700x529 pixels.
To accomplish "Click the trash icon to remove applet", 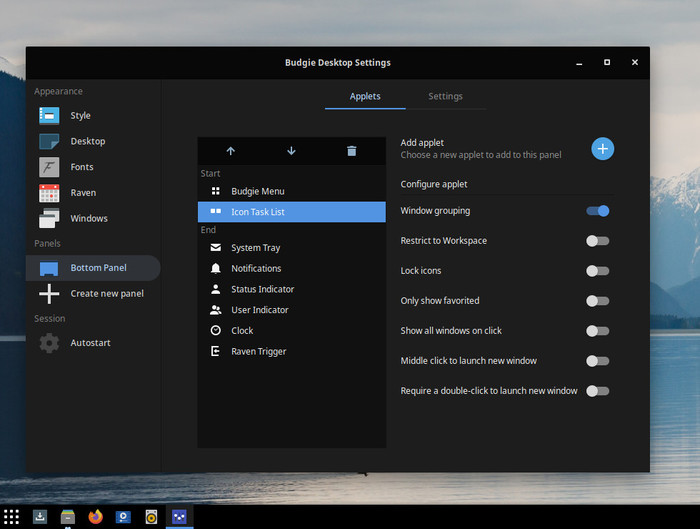I will click(x=351, y=151).
